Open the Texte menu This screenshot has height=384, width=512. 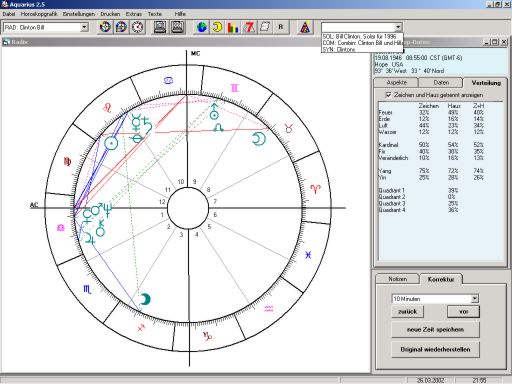pyautogui.click(x=155, y=14)
